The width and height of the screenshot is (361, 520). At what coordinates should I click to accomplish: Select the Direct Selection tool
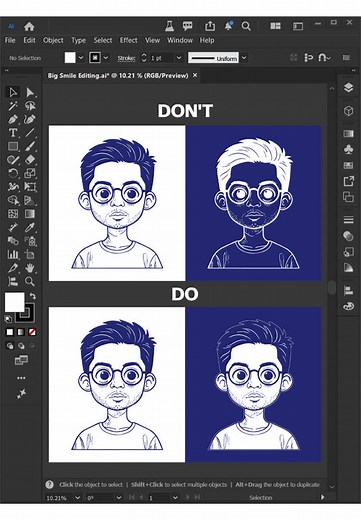click(x=30, y=92)
